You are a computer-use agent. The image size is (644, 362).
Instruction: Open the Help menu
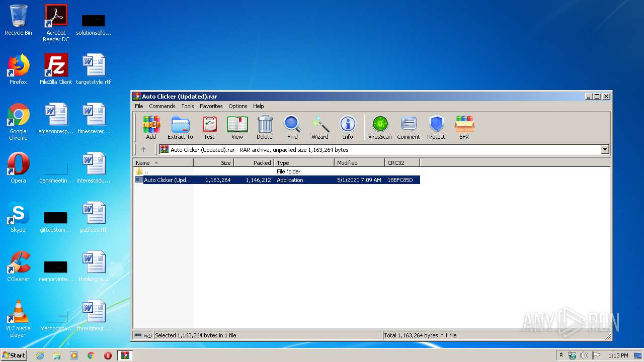tap(259, 106)
